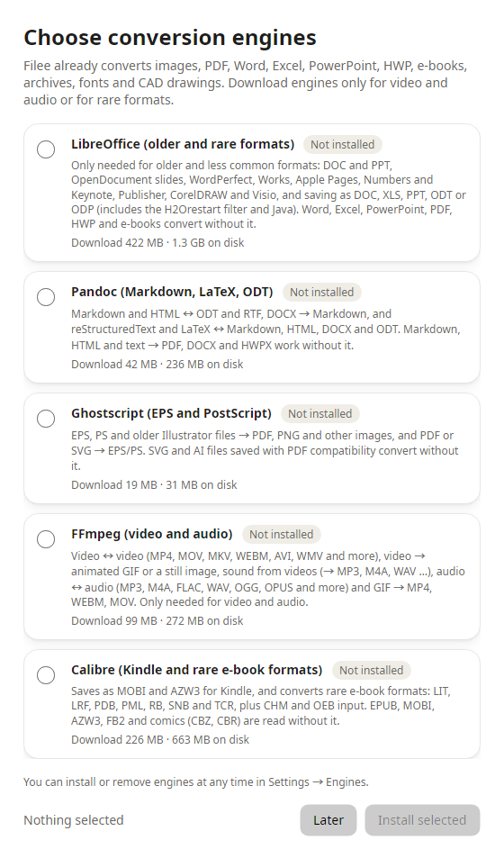This screenshot has width=504, height=858.
Task: Click the FFmpeg 'Not installed' badge
Action: coord(282,534)
